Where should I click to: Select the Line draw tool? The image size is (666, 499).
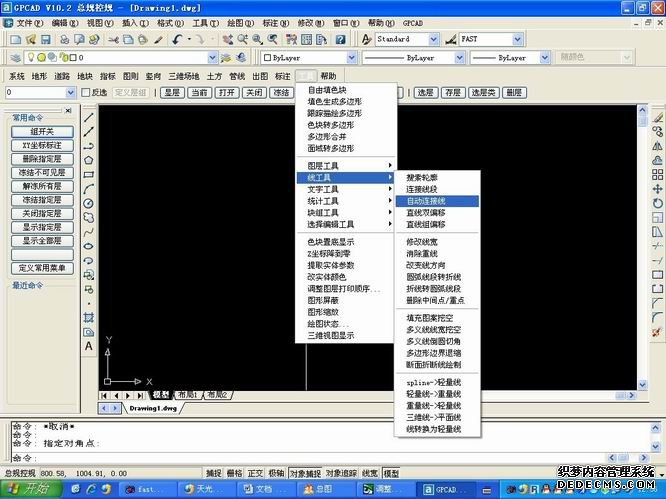tap(88, 117)
